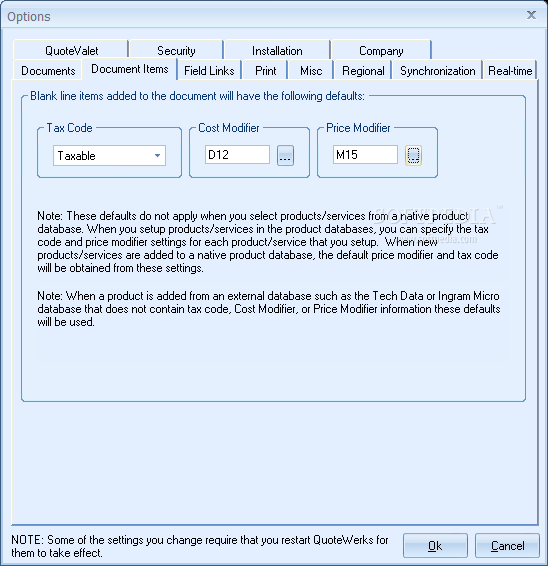Switch to the Security tab

pyautogui.click(x=176, y=50)
